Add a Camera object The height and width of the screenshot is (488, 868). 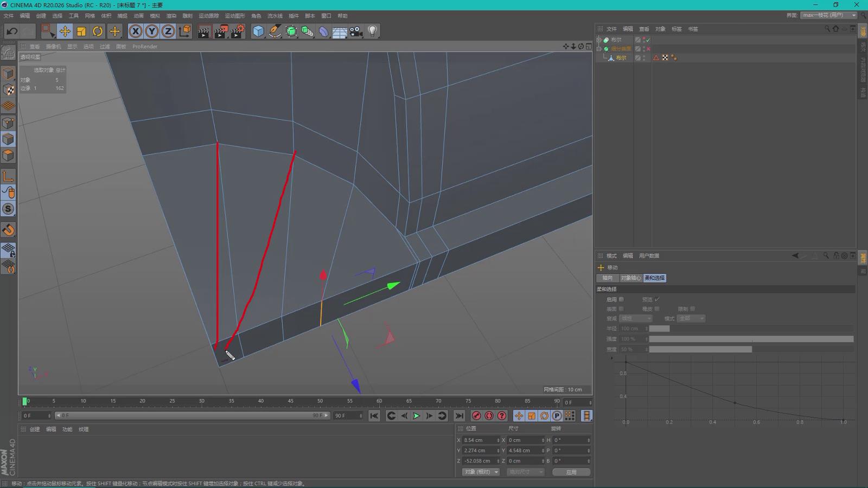click(356, 31)
